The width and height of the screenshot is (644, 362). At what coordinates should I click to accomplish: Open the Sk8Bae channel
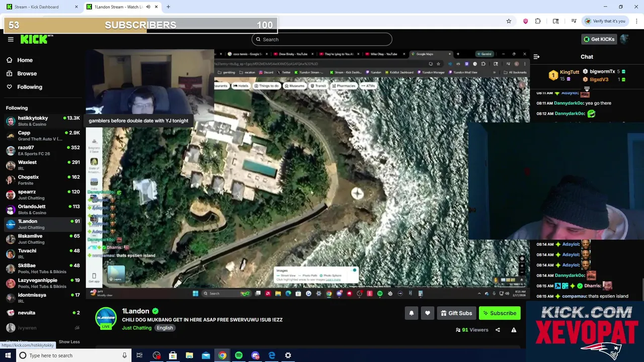[43, 268]
